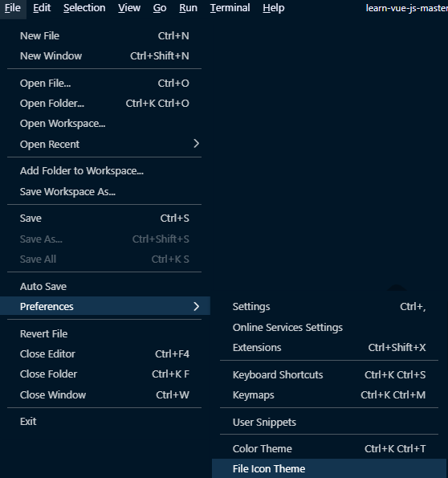
Task: Open the Run menu
Action: pyautogui.click(x=188, y=8)
